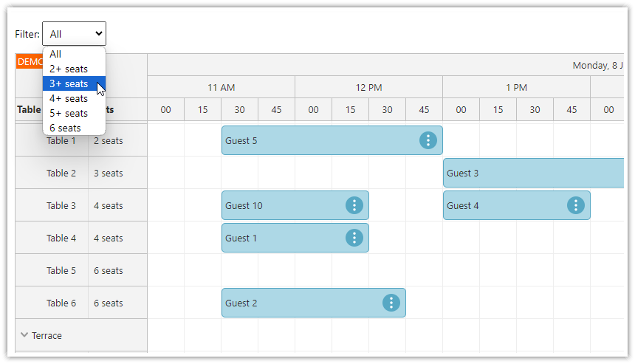Click the 12 PM time header
The height and width of the screenshot is (364, 635).
point(368,87)
